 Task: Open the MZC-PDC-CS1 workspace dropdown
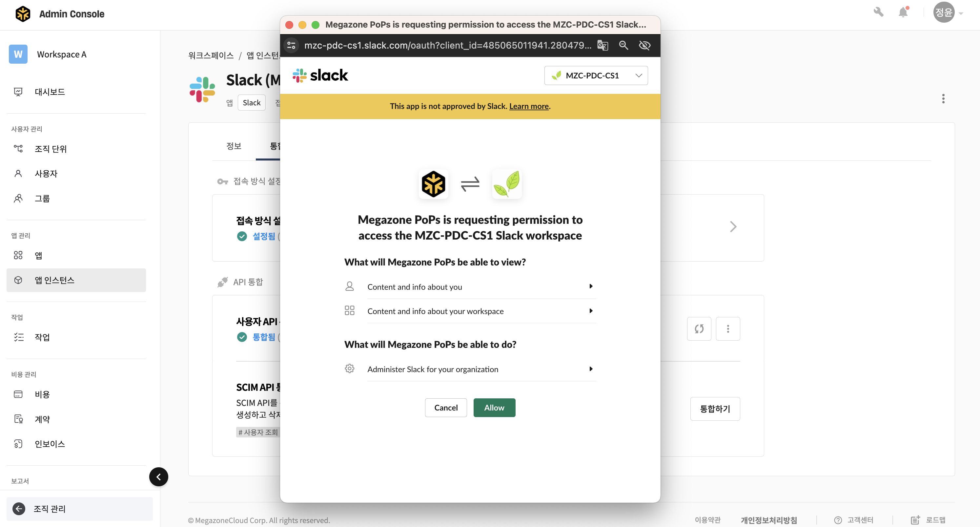(x=596, y=75)
